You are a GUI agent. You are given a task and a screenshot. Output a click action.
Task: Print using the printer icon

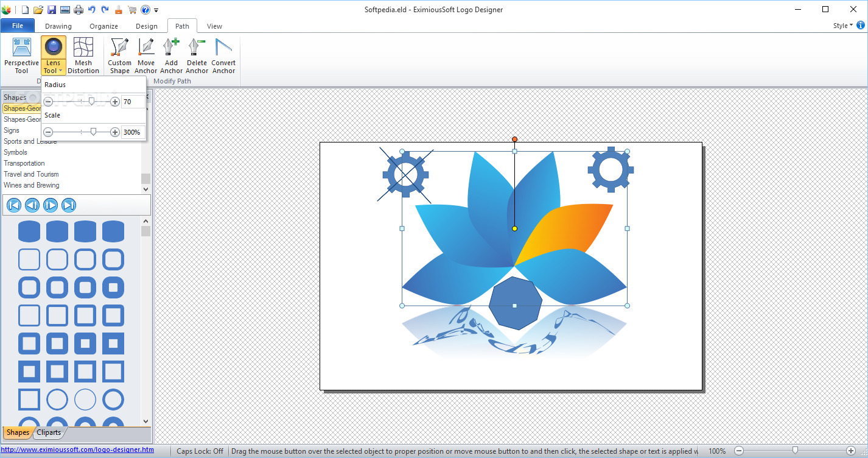[79, 10]
